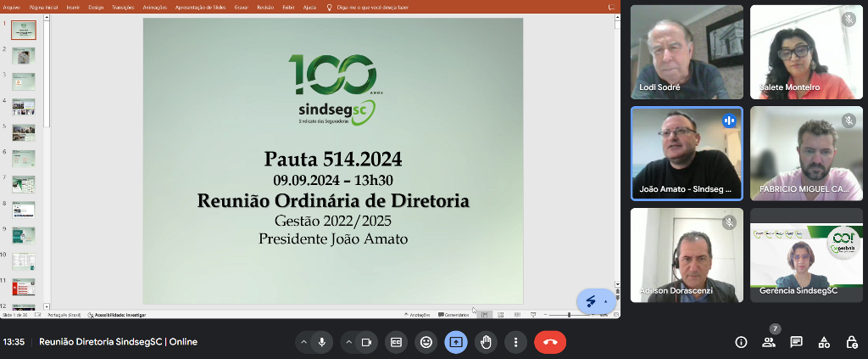Hang up with the red end call button
868x359 pixels.
coord(550,342)
